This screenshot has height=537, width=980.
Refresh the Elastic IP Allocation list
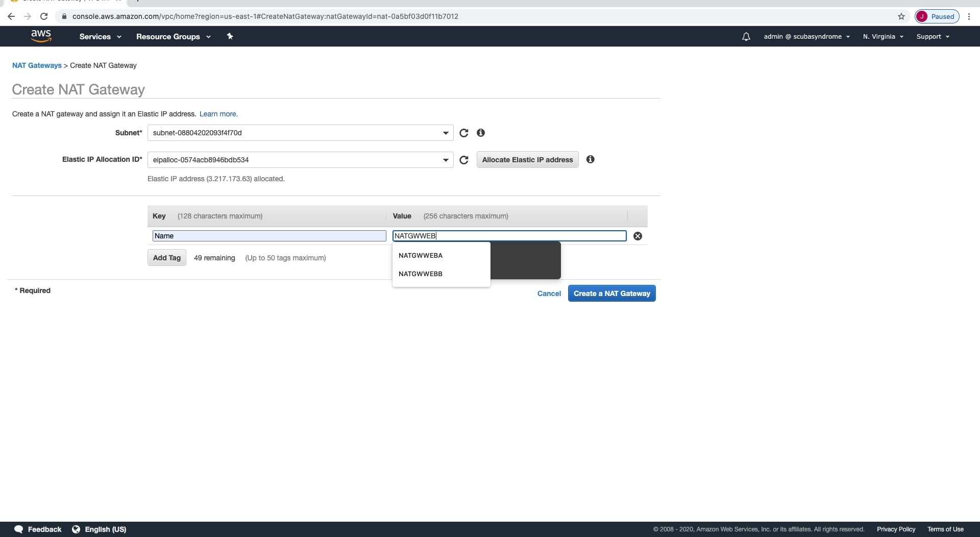(x=463, y=160)
